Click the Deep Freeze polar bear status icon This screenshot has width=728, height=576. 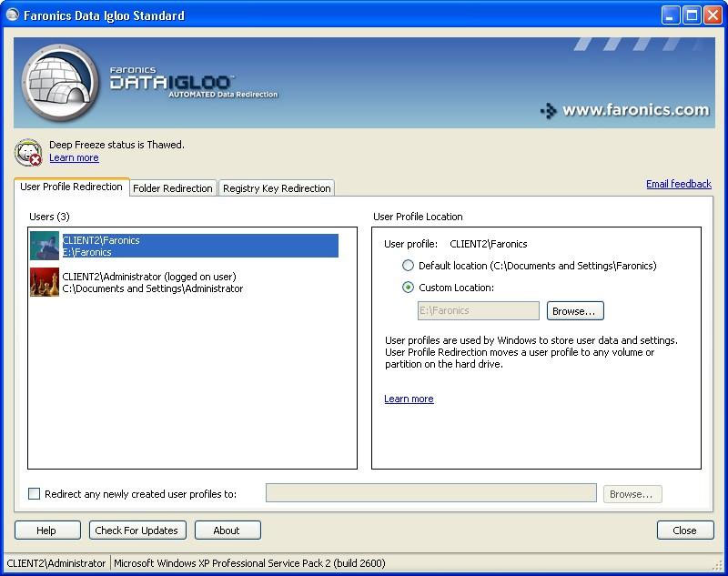click(x=28, y=152)
